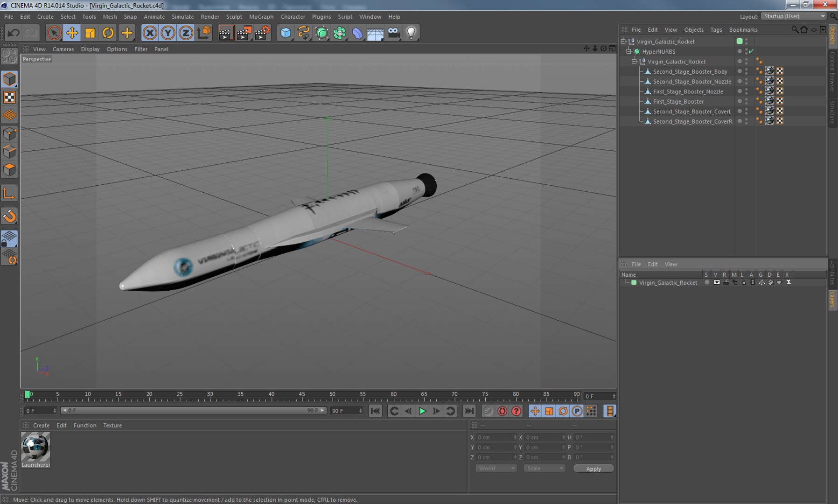Add a Camera object

(x=393, y=33)
